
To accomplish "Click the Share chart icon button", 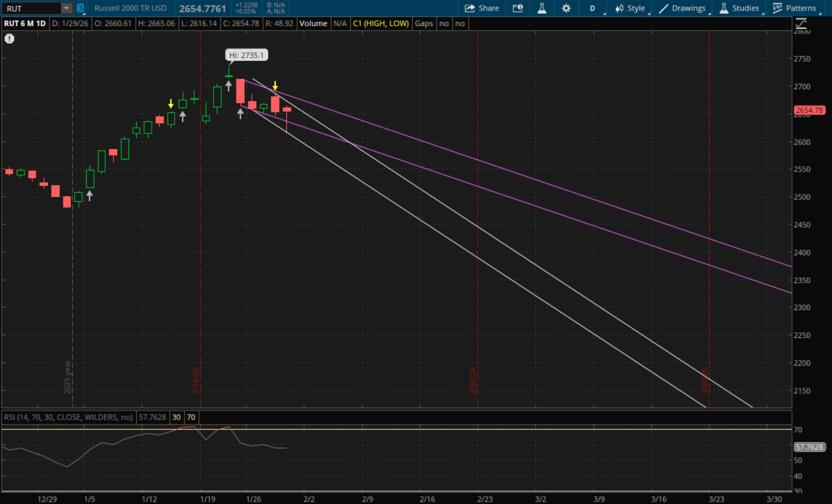I will (x=482, y=8).
